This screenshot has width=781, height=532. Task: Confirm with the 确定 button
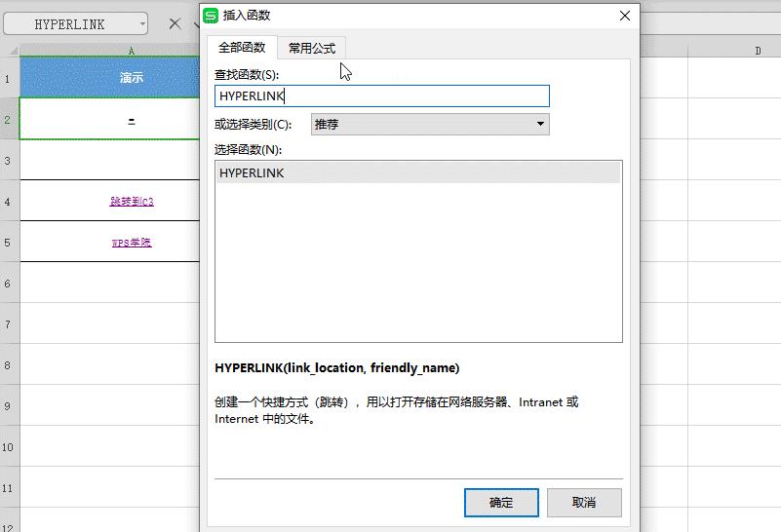[x=501, y=502]
